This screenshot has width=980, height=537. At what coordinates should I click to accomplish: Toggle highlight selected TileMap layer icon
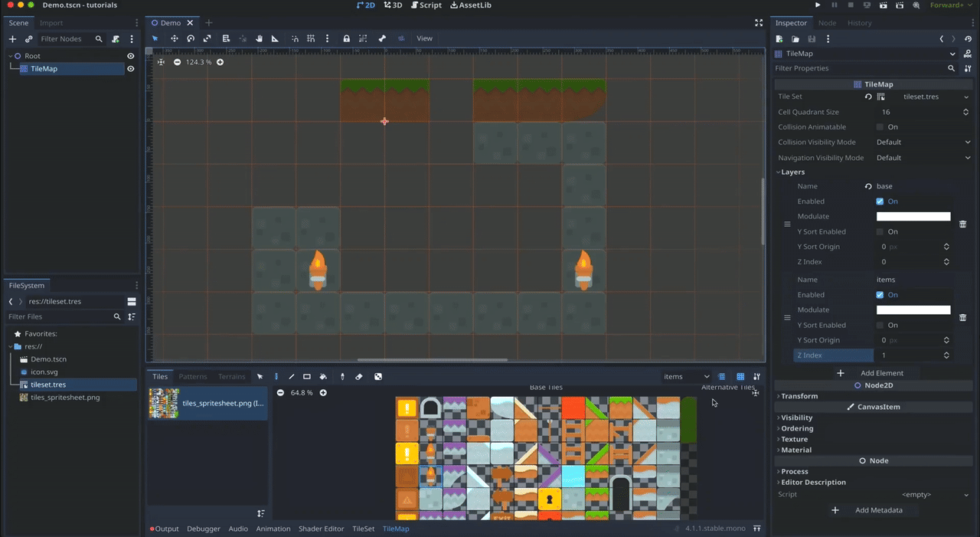pos(721,376)
